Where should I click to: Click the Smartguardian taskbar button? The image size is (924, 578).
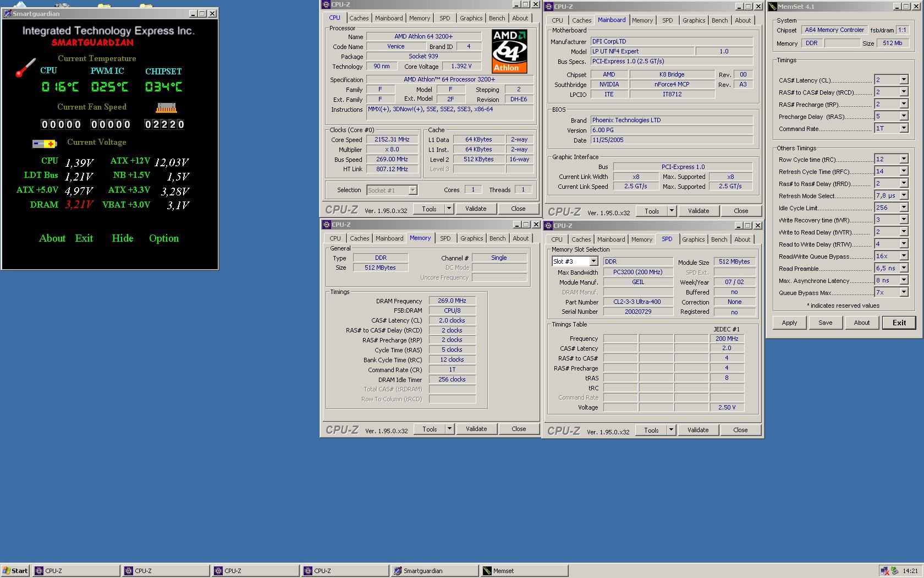click(x=435, y=571)
